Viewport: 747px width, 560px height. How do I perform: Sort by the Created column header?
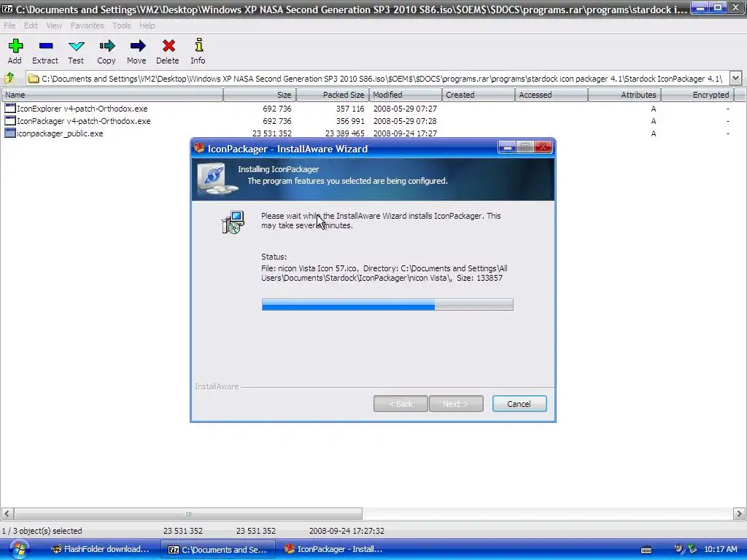click(479, 95)
